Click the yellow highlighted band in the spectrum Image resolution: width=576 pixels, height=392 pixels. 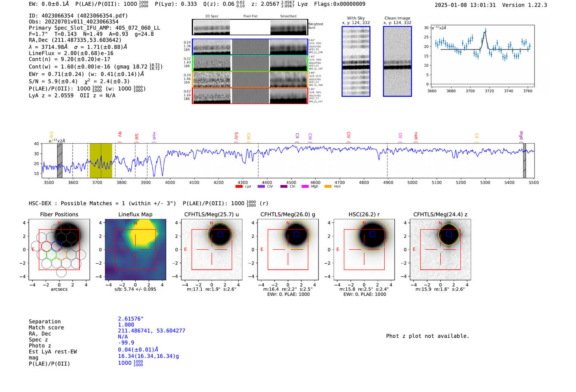pyautogui.click(x=101, y=161)
